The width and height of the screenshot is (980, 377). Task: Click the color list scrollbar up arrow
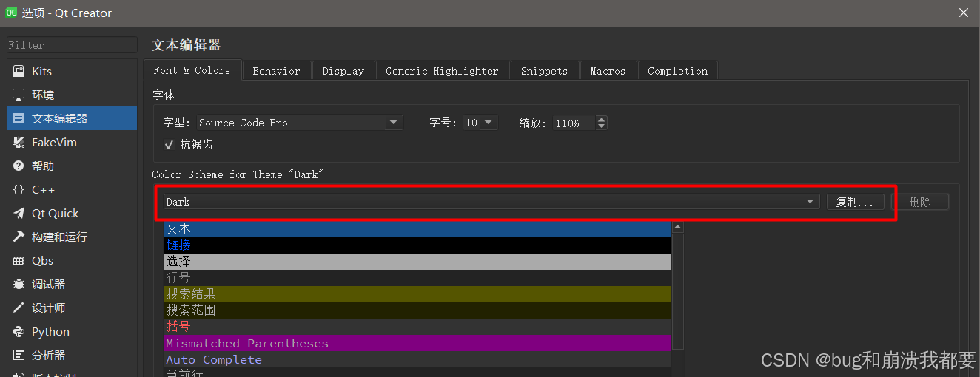coord(677,227)
